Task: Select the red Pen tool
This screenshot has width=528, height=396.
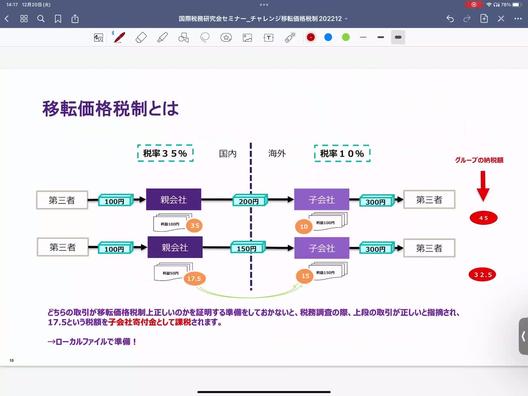Action: point(120,37)
